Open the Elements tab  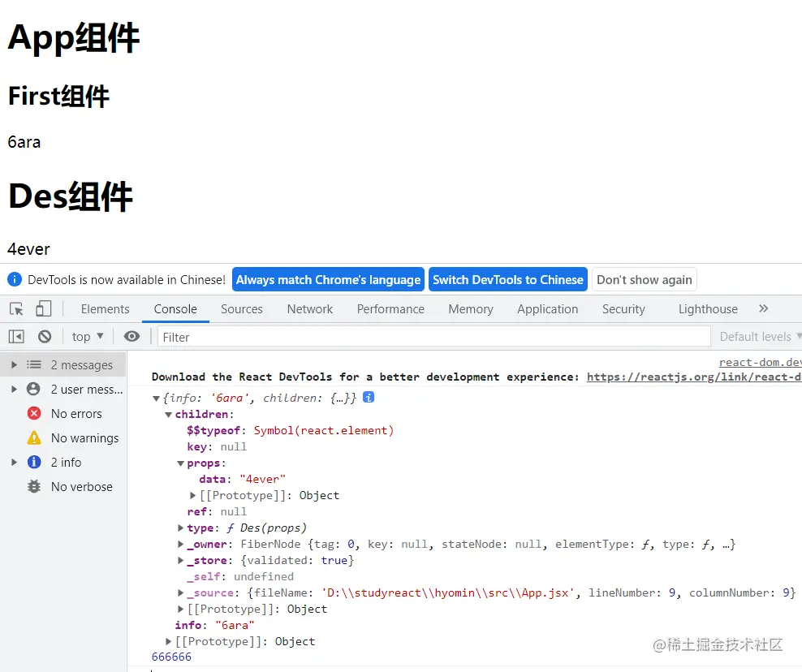pyautogui.click(x=105, y=309)
